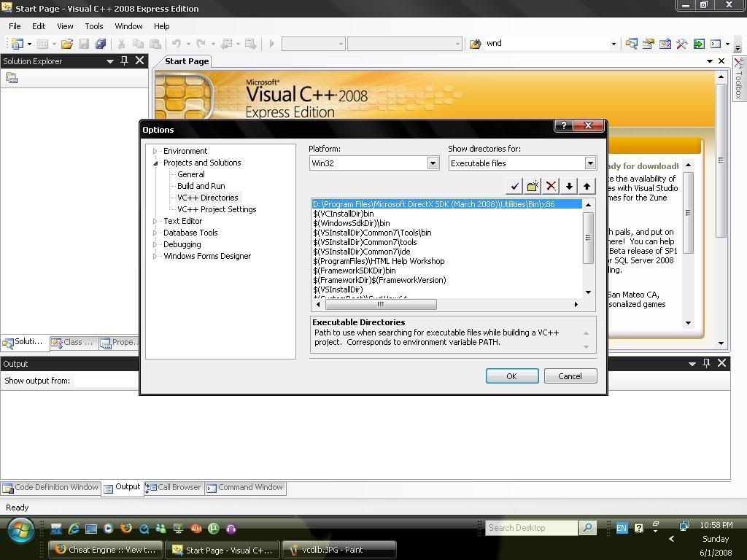Delete the selected directory with red X
The height and width of the screenshot is (560, 747).
pos(551,186)
